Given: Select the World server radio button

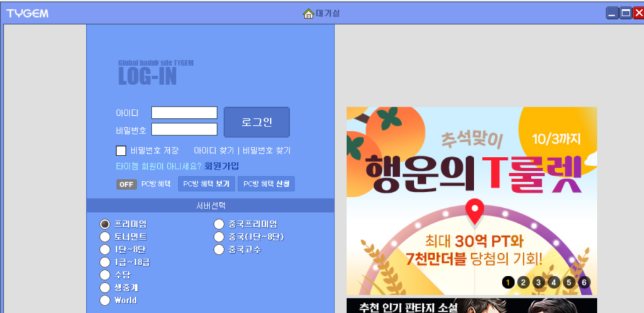Looking at the screenshot, I should point(105,300).
